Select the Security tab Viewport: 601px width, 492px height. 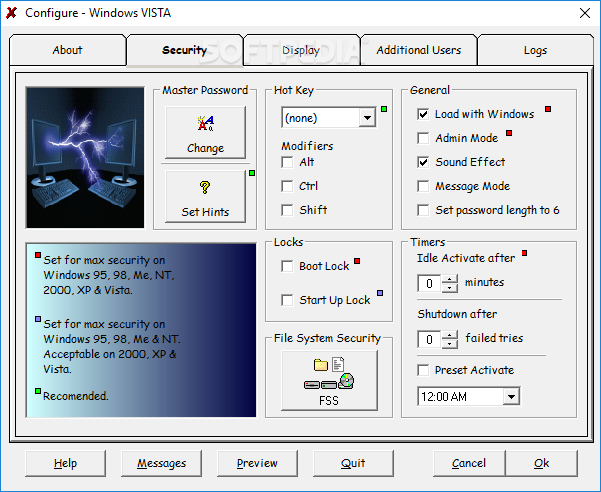click(x=184, y=50)
